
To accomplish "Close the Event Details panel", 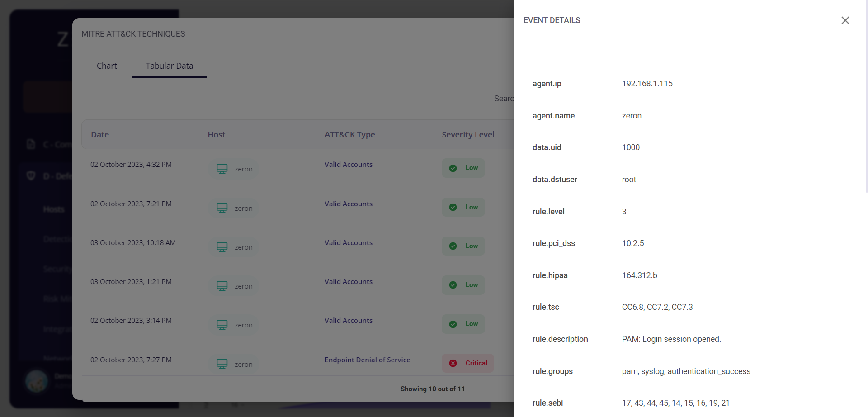I will pyautogui.click(x=845, y=20).
